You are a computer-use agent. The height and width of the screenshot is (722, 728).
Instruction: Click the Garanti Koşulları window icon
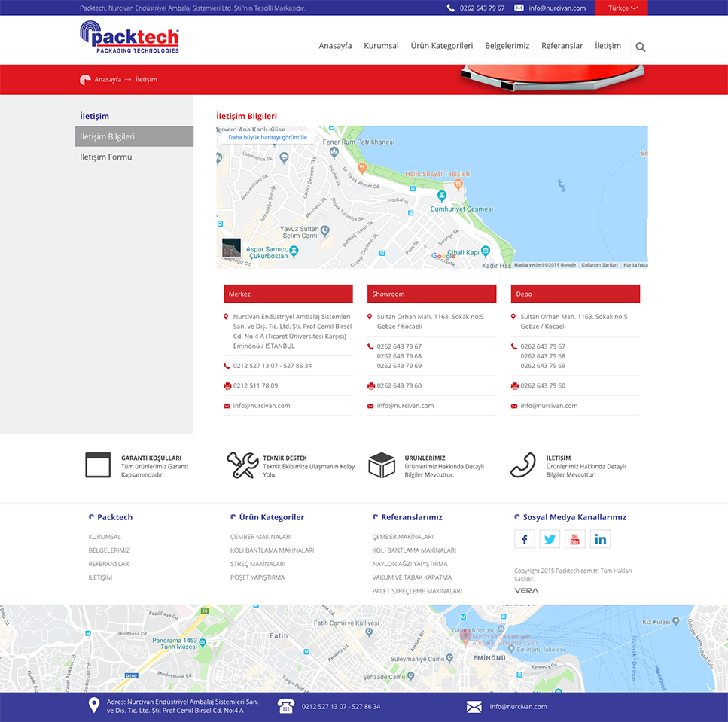click(98, 465)
